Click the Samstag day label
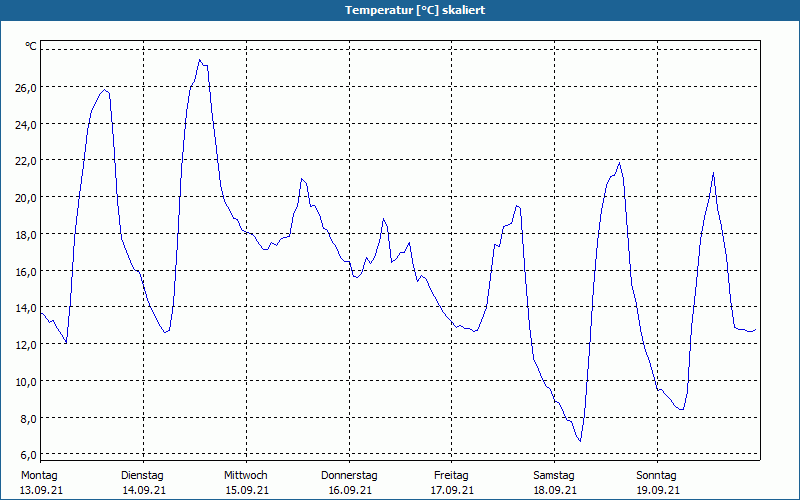 [554, 476]
